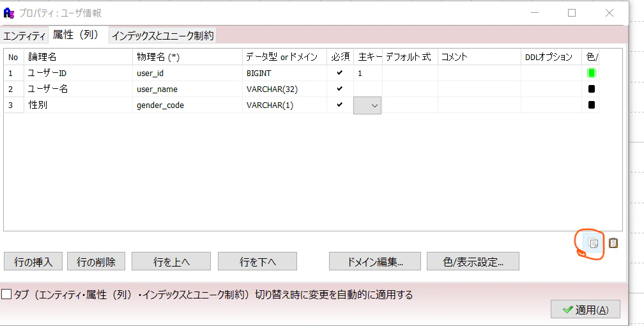Image resolution: width=644 pixels, height=326 pixels.
Task: Click the デフォルト式 column header
Action: coord(410,57)
